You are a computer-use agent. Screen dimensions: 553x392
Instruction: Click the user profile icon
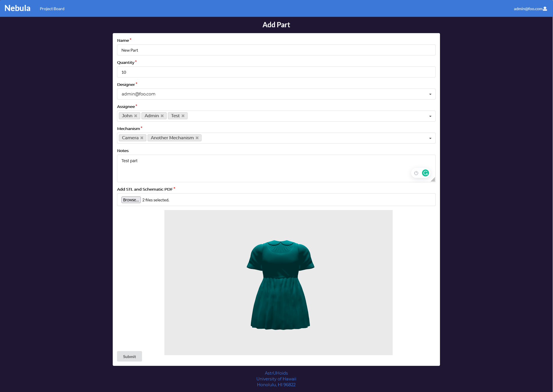point(545,9)
